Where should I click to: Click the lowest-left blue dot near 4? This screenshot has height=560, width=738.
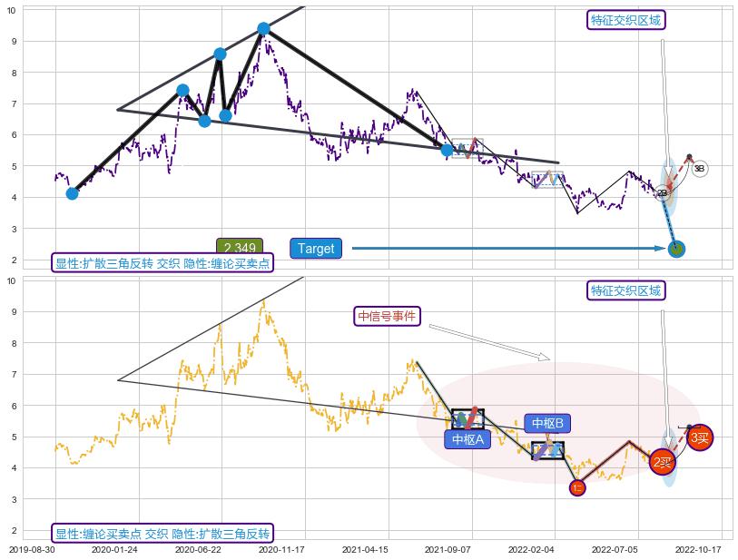point(73,193)
